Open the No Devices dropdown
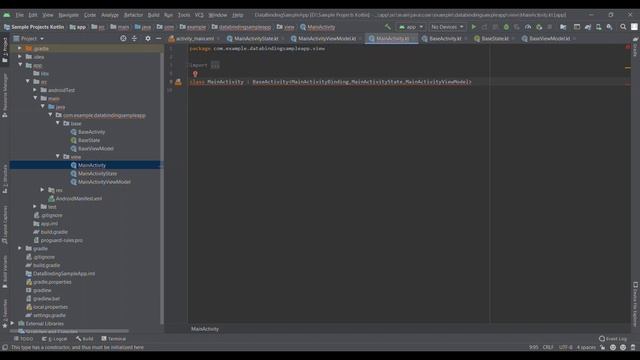640x360 pixels. (447, 27)
